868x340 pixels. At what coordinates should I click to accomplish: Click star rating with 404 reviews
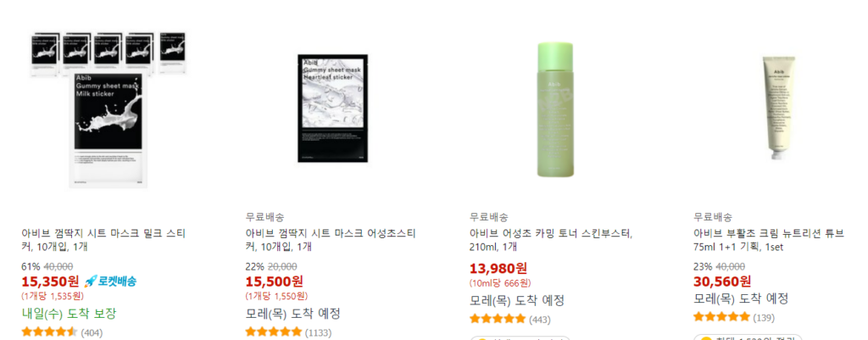pos(49,332)
